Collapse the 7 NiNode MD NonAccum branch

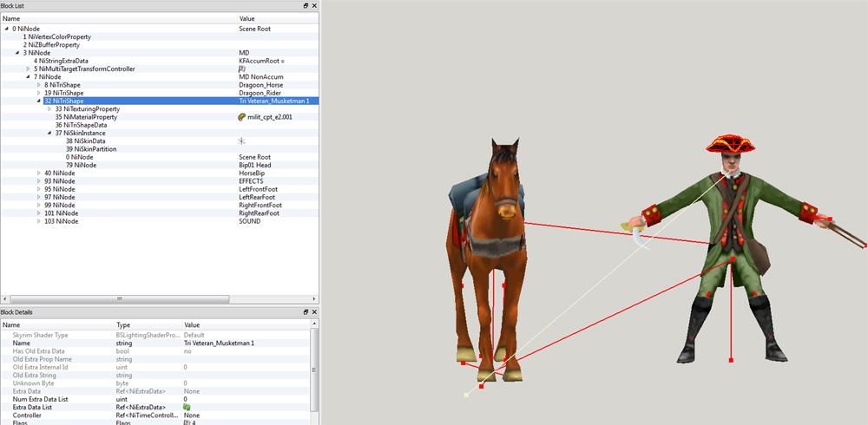[29, 77]
